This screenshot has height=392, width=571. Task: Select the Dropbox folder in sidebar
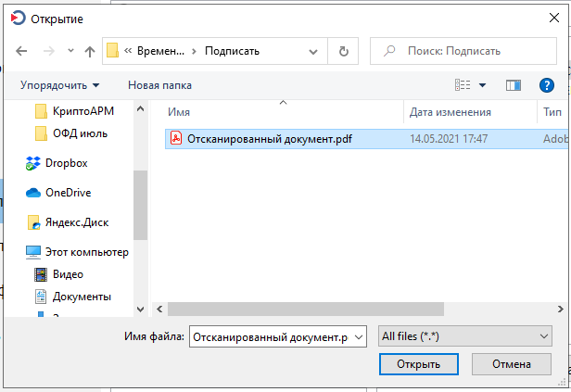tap(65, 163)
